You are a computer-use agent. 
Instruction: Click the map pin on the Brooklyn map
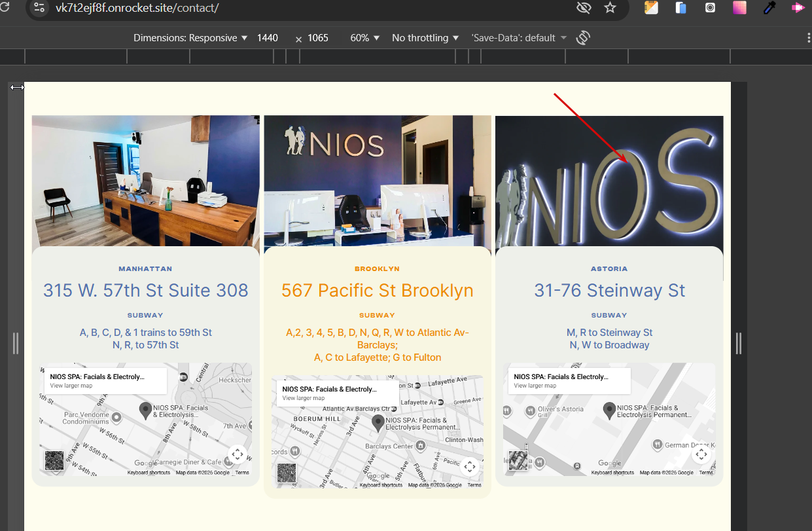tap(378, 424)
